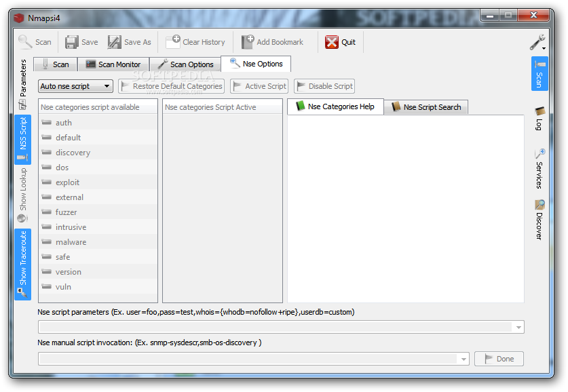
Task: Select the default category
Action: (x=98, y=138)
